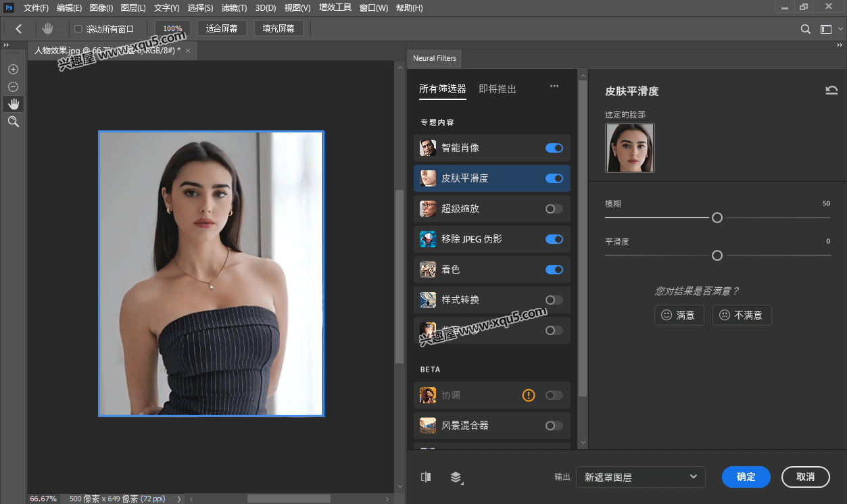Open the 输出 output dropdown
Image resolution: width=847 pixels, height=504 pixels.
click(x=639, y=477)
